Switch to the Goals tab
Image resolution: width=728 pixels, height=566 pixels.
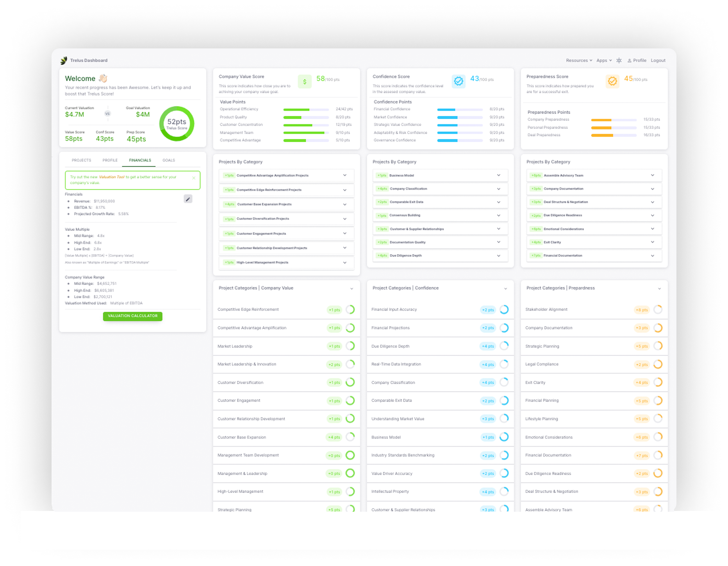(x=169, y=160)
